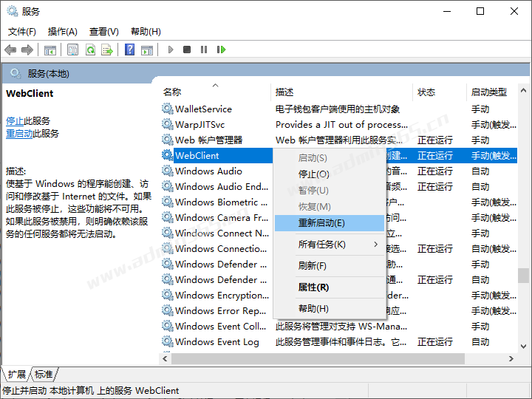Open the 操作(A) menu

62,32
